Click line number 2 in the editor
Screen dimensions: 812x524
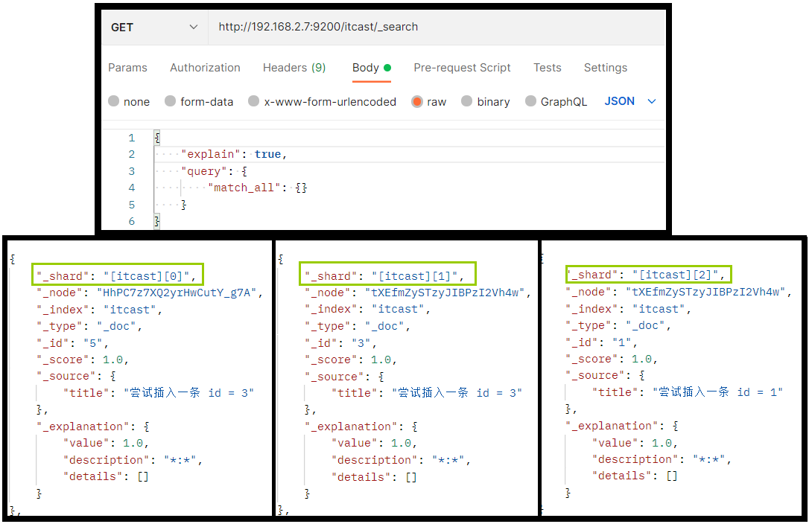coord(132,154)
